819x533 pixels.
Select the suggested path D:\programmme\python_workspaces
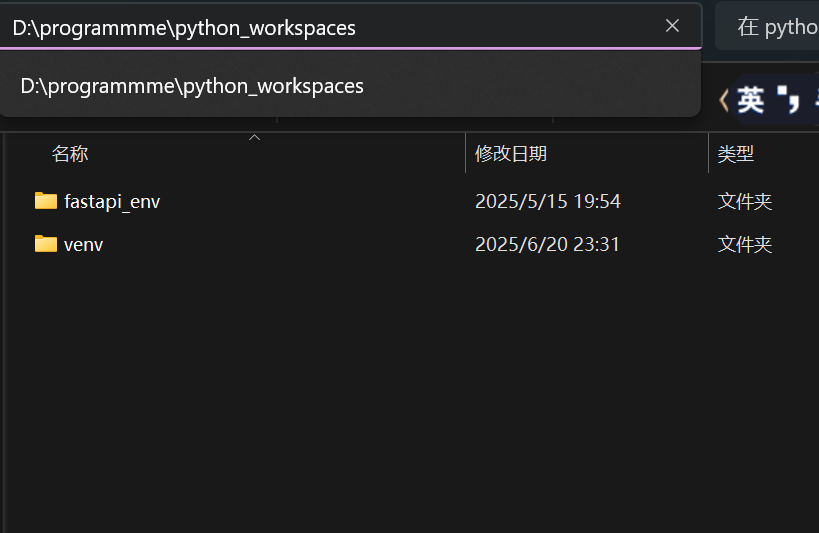pyautogui.click(x=350, y=86)
